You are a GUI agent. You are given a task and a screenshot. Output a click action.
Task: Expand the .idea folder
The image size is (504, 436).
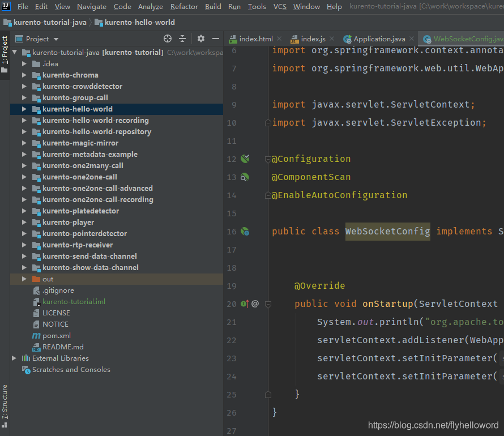pos(24,63)
